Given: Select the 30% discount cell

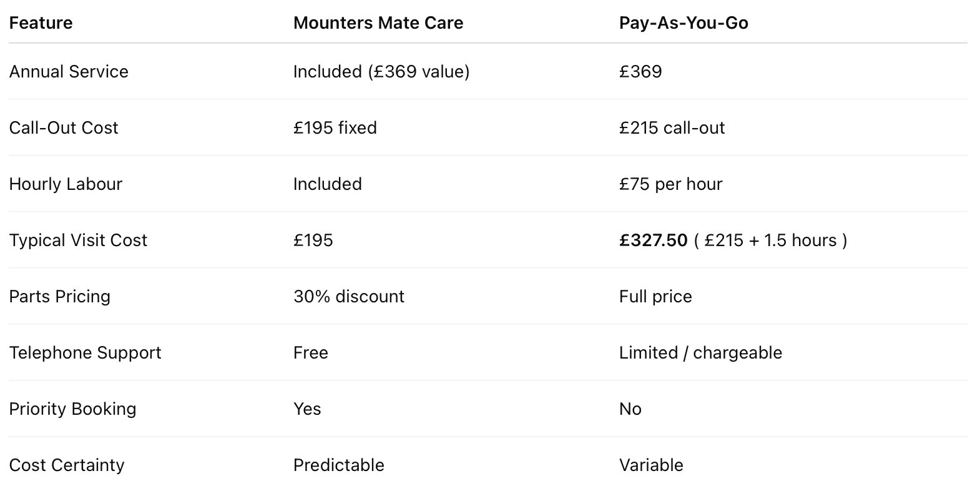Looking at the screenshot, I should coord(349,297).
